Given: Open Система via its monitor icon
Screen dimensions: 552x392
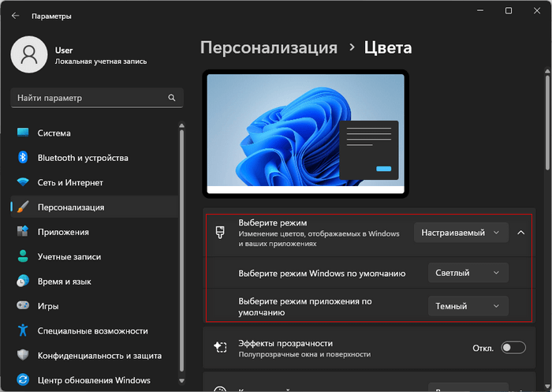Looking at the screenshot, I should [x=22, y=133].
